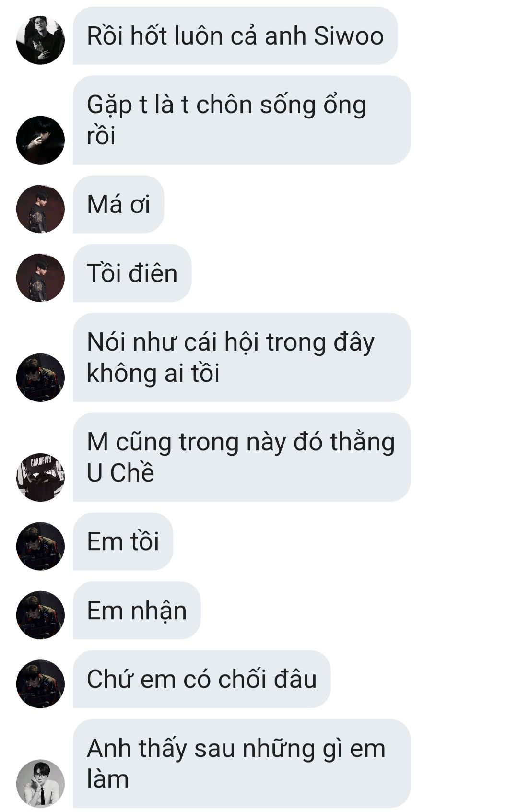518x812 pixels.
Task: Tap the 'M cũng trong này đó thằng U Chề' bubble
Action: coord(242,457)
